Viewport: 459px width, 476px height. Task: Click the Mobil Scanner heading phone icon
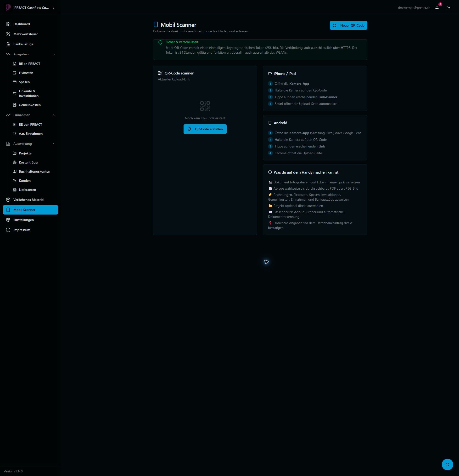click(156, 24)
